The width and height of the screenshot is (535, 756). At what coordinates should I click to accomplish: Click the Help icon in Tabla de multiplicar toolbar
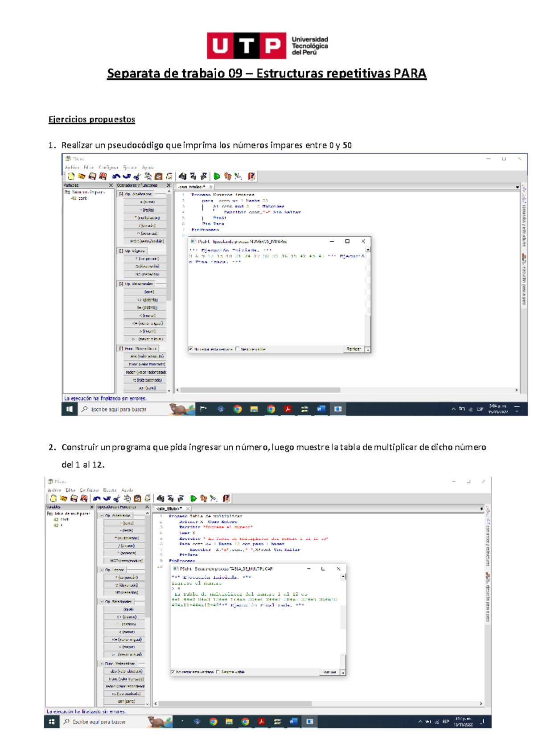coord(226,498)
